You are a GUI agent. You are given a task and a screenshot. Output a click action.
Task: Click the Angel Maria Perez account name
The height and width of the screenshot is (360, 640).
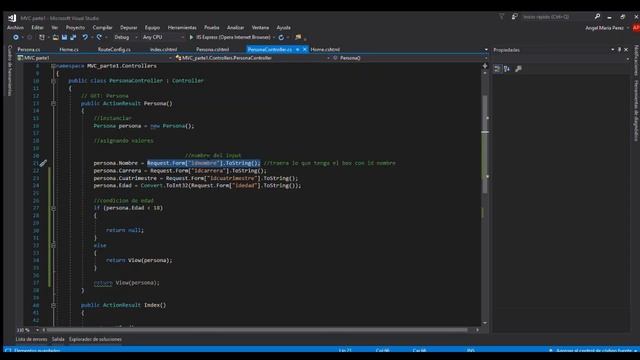coord(604,28)
